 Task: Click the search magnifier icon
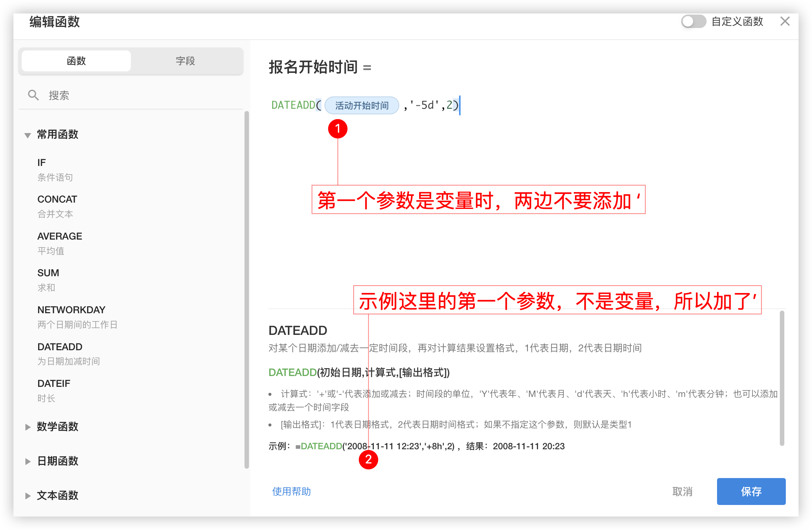click(33, 95)
